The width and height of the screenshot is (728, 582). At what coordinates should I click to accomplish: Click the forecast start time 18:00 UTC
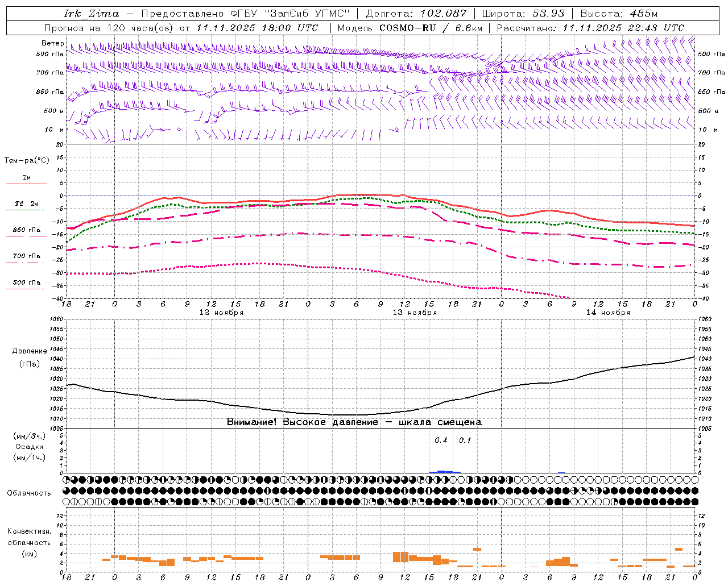coord(291,28)
